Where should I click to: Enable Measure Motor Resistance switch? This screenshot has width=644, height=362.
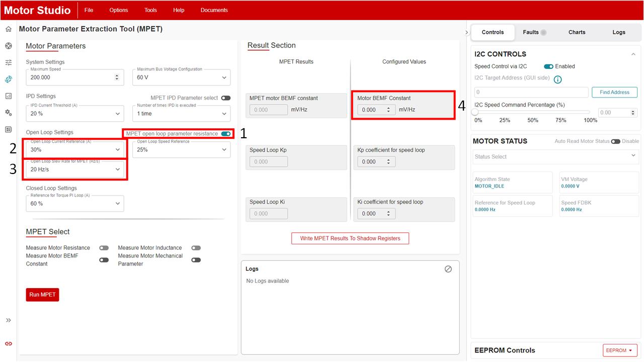point(104,248)
